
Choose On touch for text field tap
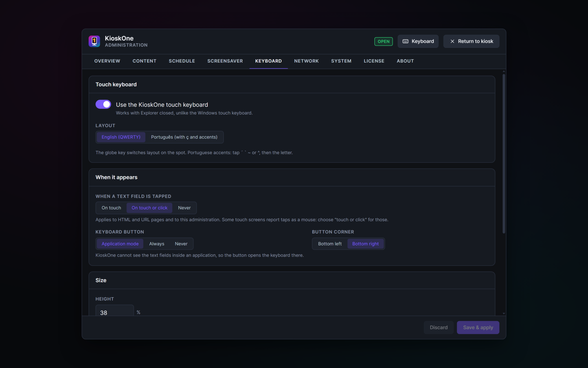(x=111, y=208)
